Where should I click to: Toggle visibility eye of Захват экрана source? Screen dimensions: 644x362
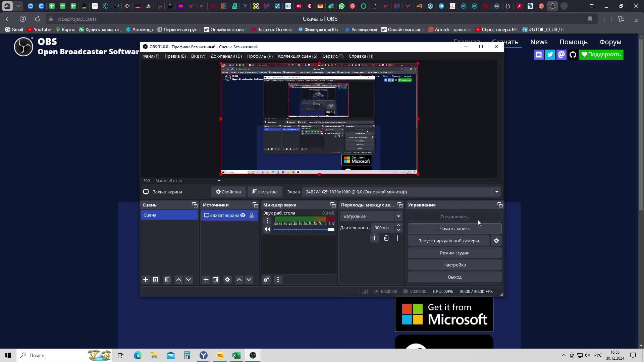coord(243,215)
